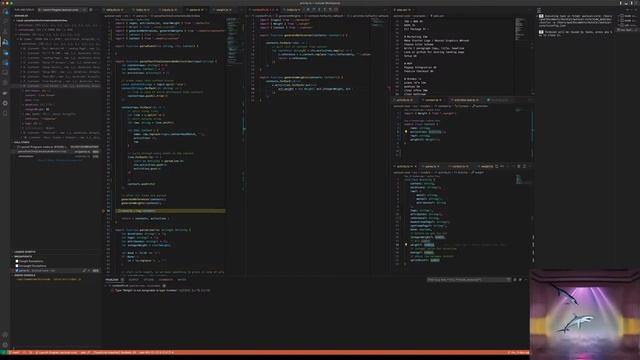Click the lightbulb in the middle-right editor
The height and width of the screenshot is (360, 640).
[406, 131]
